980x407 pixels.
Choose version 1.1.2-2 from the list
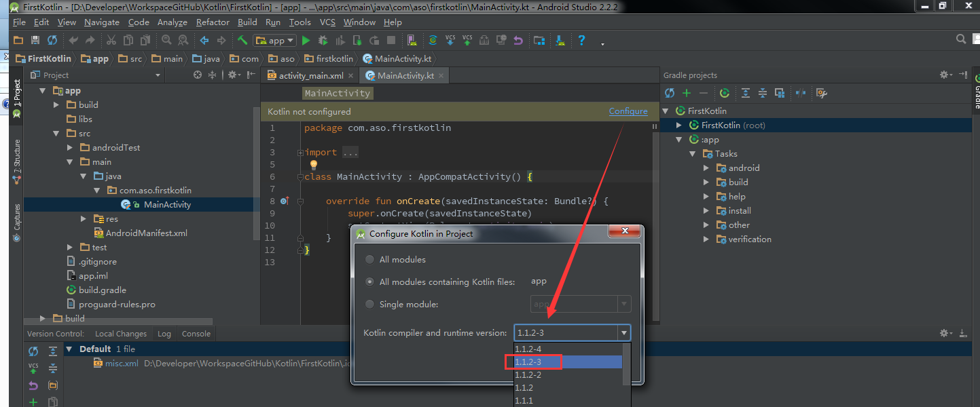[x=568, y=374]
